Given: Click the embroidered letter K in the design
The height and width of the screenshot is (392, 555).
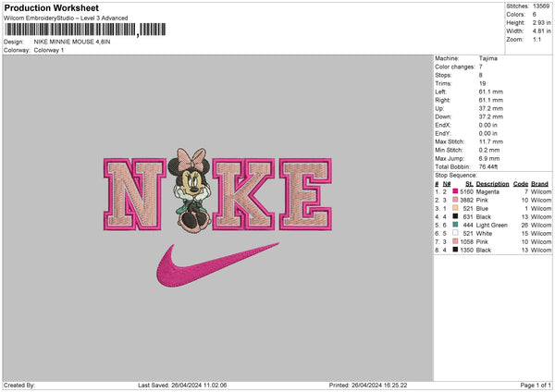Looking at the screenshot, I should (243, 194).
